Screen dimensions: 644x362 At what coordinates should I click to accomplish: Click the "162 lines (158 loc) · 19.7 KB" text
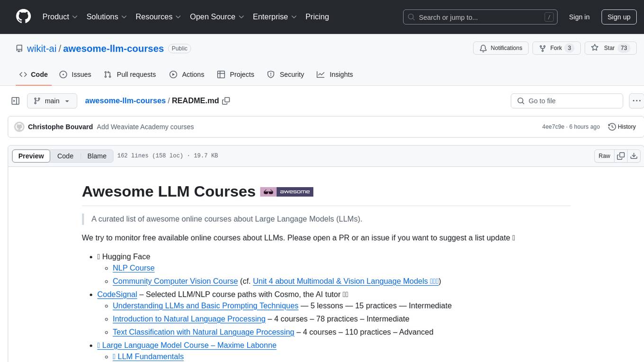pos(168,156)
